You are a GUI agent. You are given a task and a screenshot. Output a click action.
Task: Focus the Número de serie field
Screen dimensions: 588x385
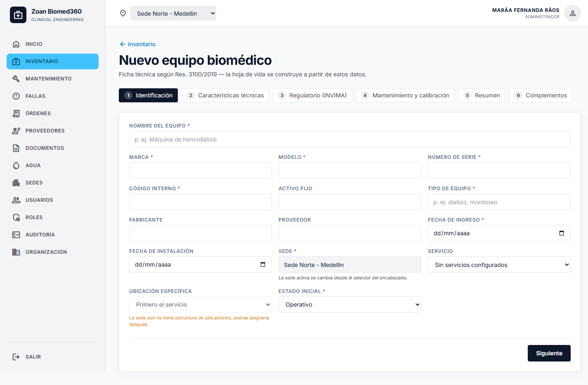[x=499, y=170]
